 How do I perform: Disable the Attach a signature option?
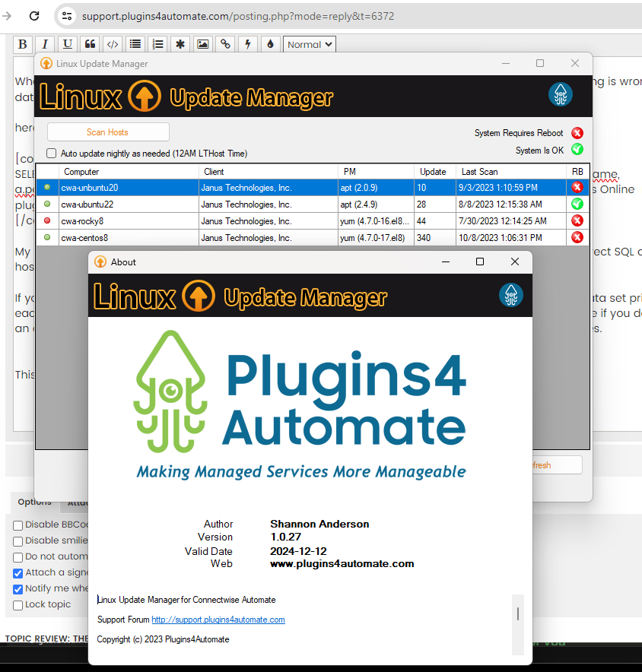coord(17,573)
